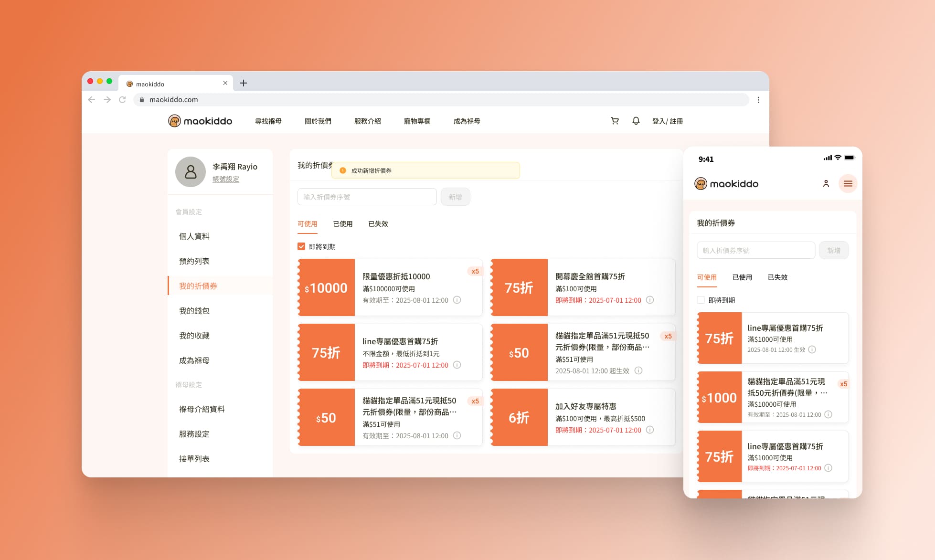Image resolution: width=935 pixels, height=560 pixels.
Task: Click the user avatar of 李禹翔 Rayio
Action: tap(191, 172)
